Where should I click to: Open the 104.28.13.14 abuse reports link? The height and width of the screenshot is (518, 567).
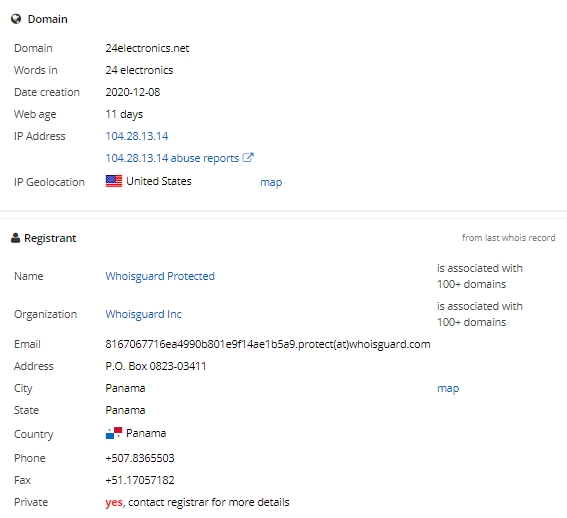(x=172, y=158)
